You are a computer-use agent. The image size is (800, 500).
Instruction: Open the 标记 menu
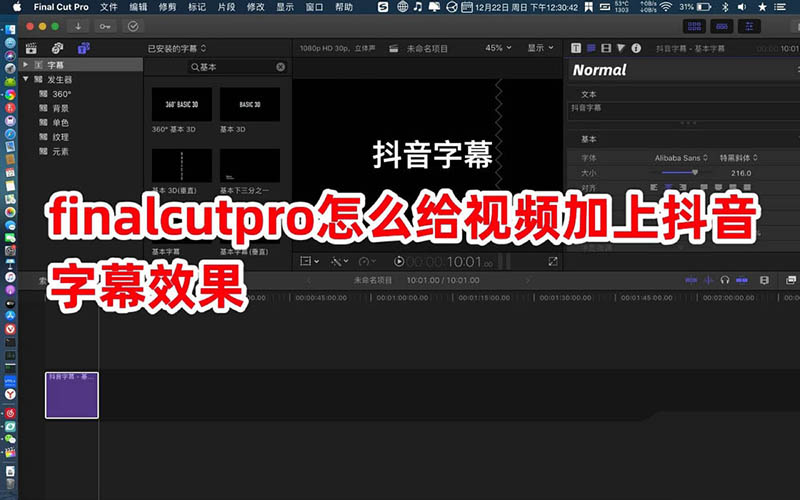197,7
